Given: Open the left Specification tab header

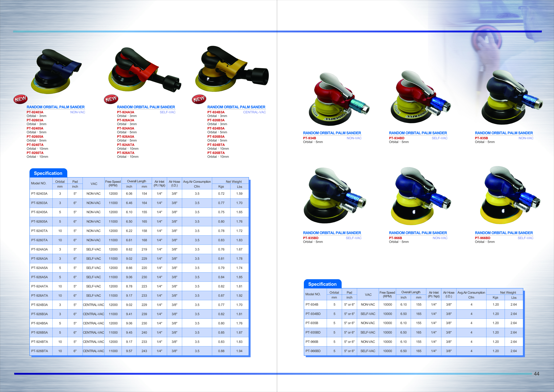Looking at the screenshot, I should point(48,173).
